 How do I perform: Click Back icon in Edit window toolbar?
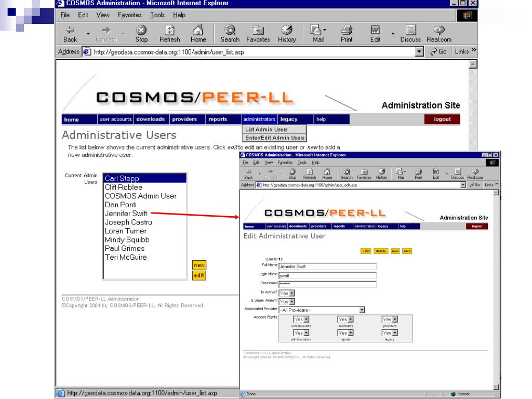[249, 174]
